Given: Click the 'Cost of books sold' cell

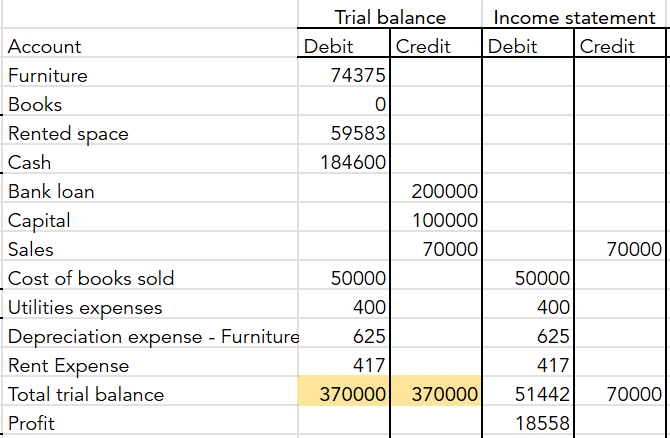Looking at the screenshot, I should [x=150, y=276].
